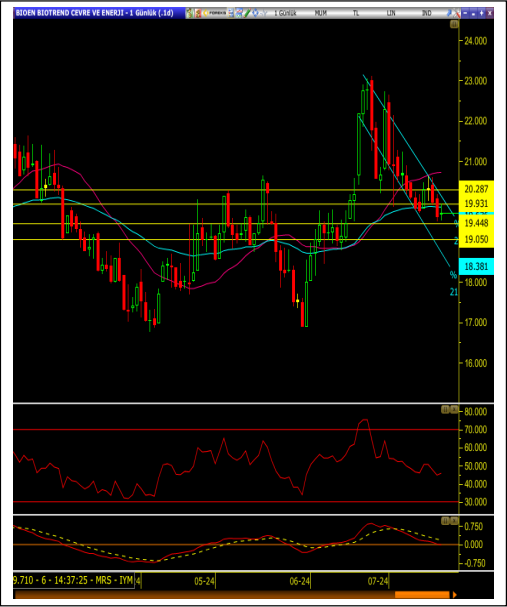Open the 1 GÜNLÜK period selector

(285, 13)
